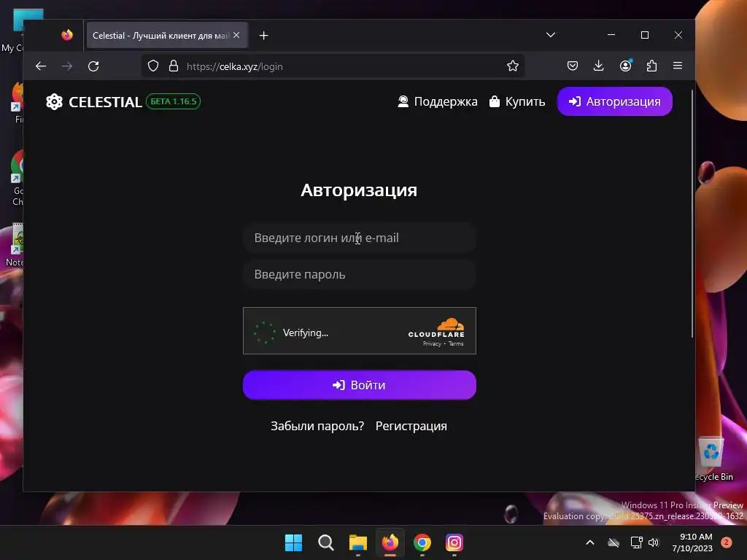The height and width of the screenshot is (560, 747).
Task: Open the Регистрация registration link
Action: [411, 426]
